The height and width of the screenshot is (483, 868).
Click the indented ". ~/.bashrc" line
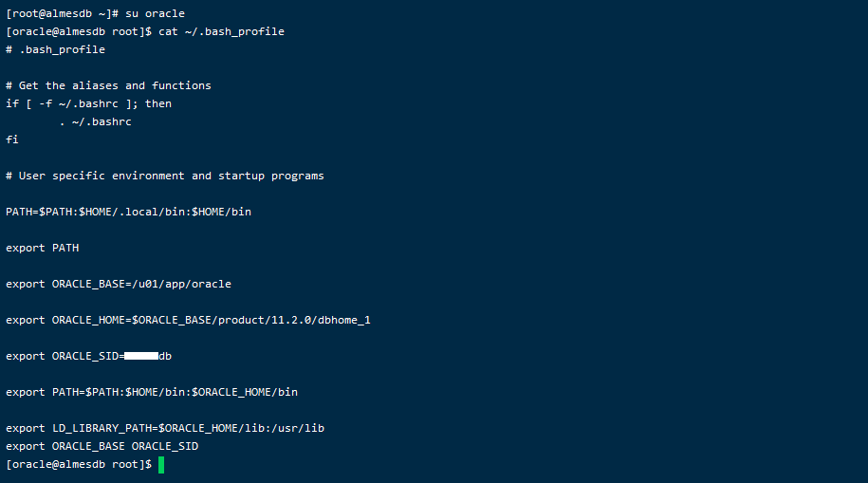98,121
